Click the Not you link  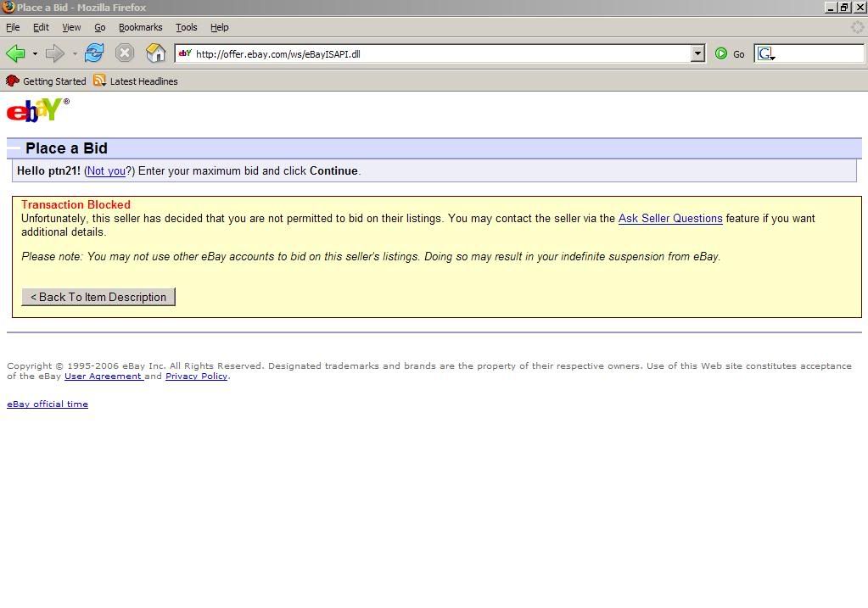[106, 171]
